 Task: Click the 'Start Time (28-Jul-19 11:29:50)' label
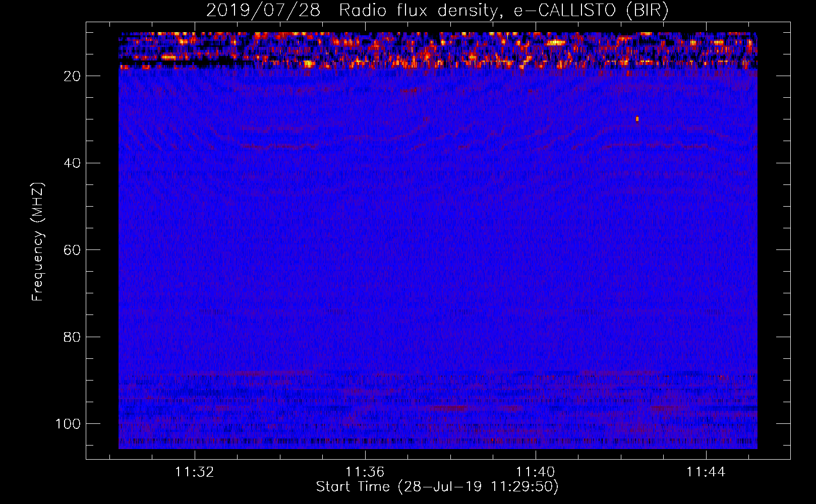[x=437, y=487]
